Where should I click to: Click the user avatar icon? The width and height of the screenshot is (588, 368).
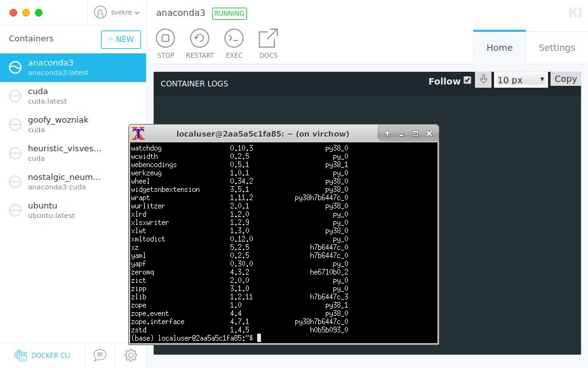coord(100,12)
